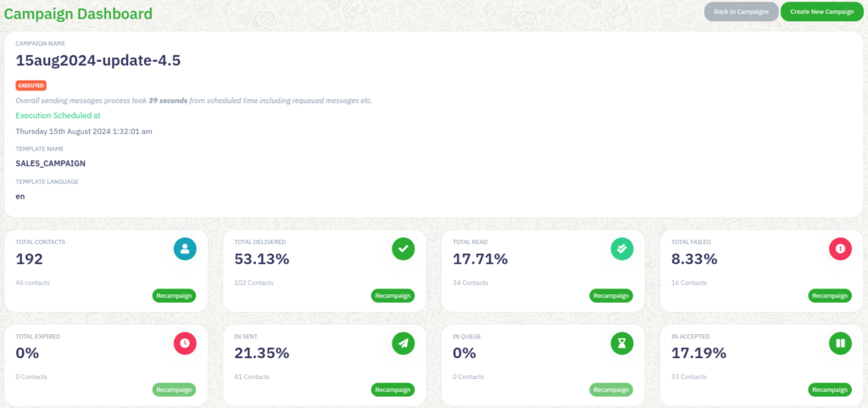Click the In Sent paper plane icon
Image resolution: width=868 pixels, height=408 pixels.
(403, 343)
